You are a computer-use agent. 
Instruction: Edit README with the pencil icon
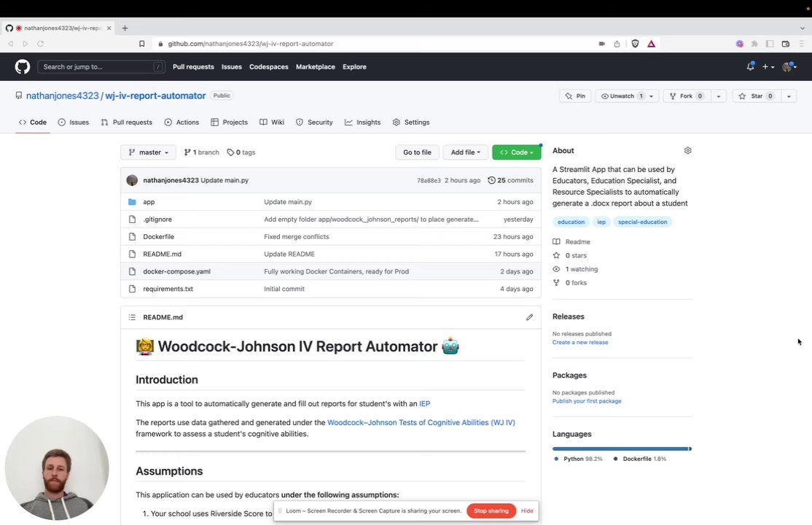point(529,317)
